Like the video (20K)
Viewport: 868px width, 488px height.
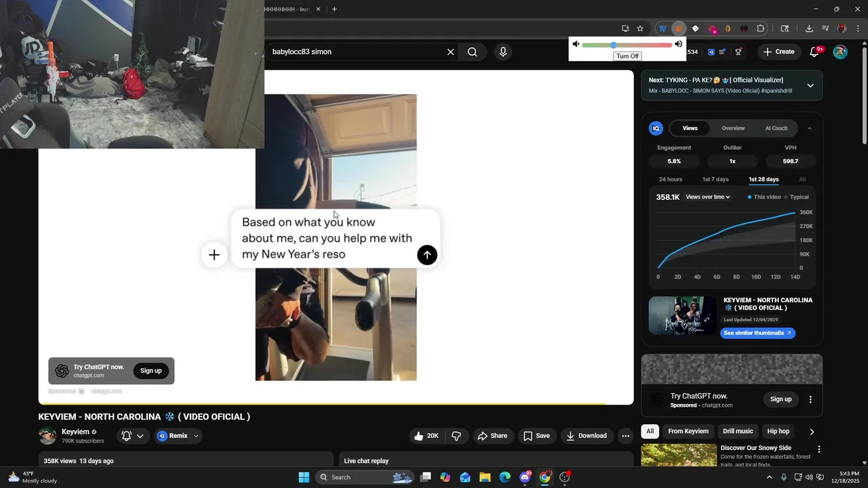(x=427, y=436)
